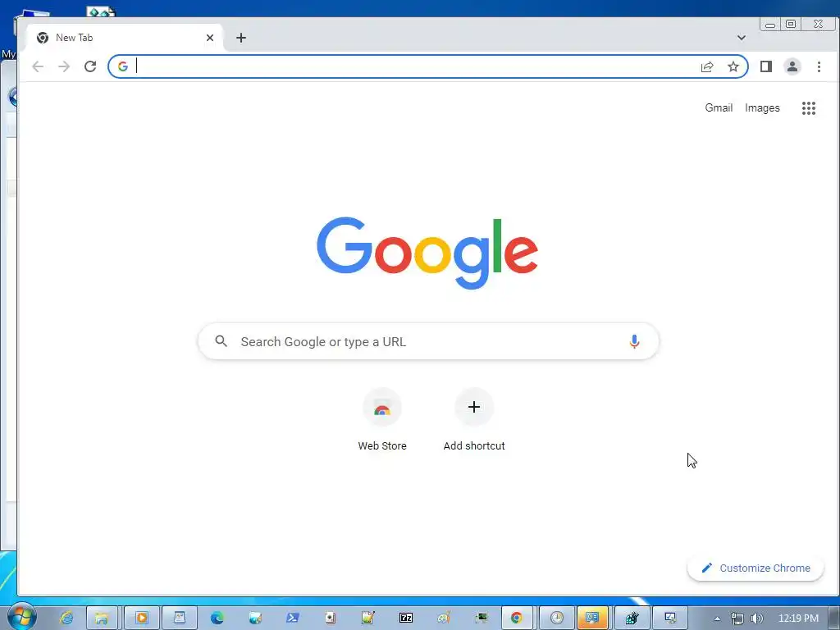Click Google icon in address bar
Viewport: 840px width, 630px height.
coord(123,66)
